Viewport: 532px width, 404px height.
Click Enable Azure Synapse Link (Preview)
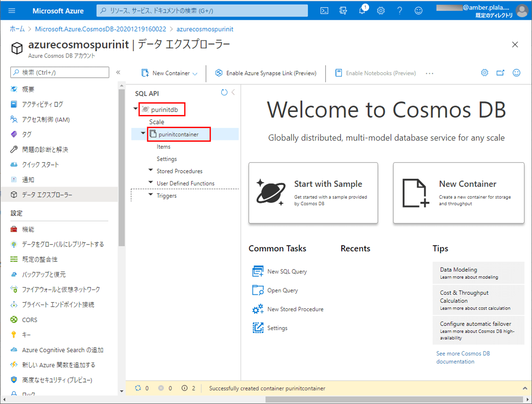click(x=266, y=73)
